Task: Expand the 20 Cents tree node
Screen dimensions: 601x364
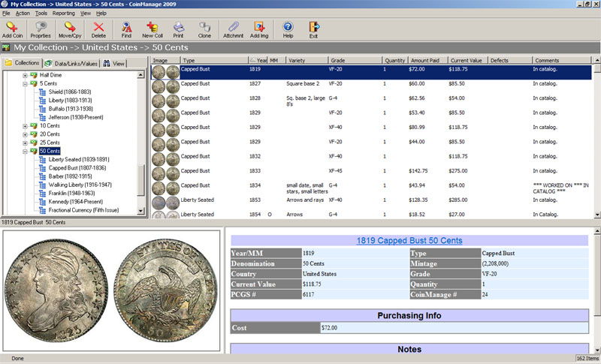Action: pos(25,134)
